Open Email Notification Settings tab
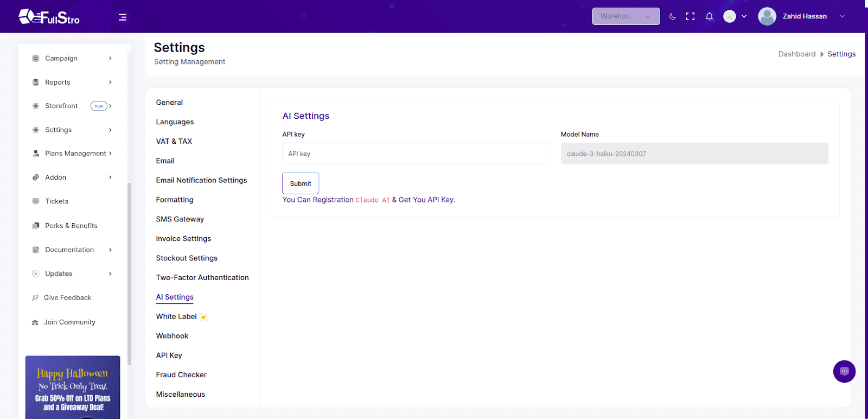The height and width of the screenshot is (419, 868). click(201, 180)
